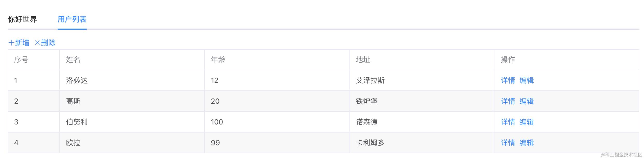Click the 姓名 column header

coord(73,60)
